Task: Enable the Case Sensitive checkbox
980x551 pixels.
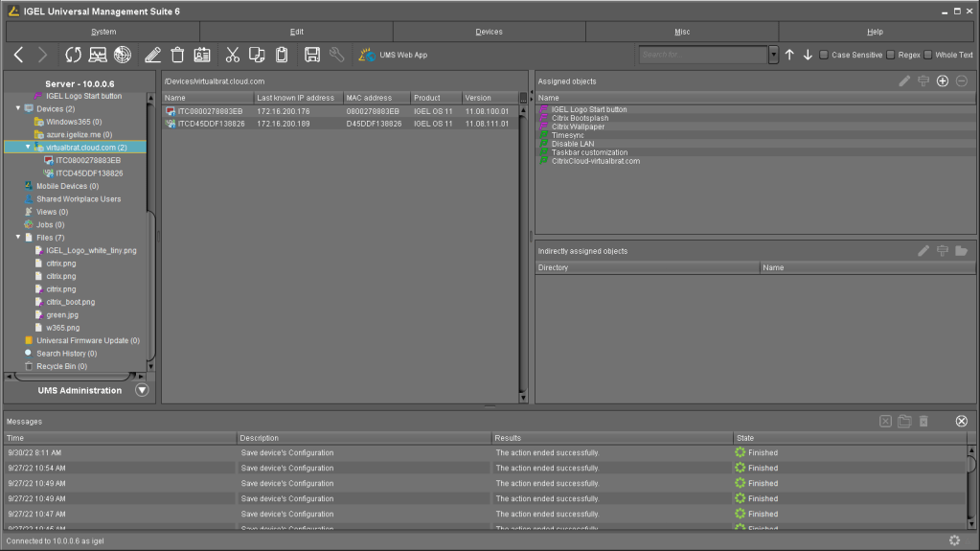Action: 824,55
